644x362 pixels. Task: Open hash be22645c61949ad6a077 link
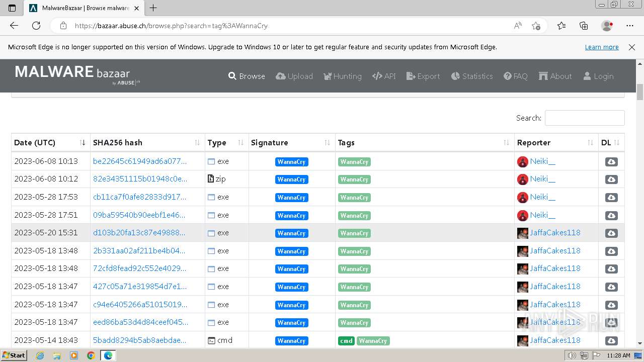140,161
